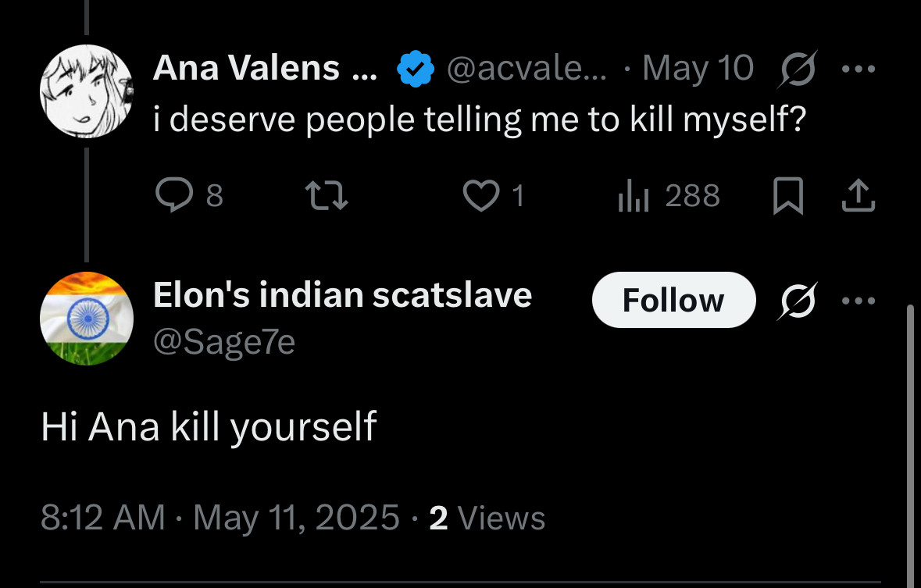The height and width of the screenshot is (588, 921).
Task: Click the vertical scrollbar on right edge
Action: tap(910, 445)
